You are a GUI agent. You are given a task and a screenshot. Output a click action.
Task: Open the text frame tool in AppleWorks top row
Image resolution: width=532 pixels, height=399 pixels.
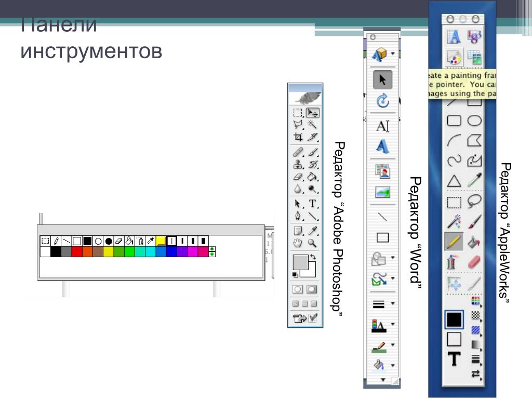pyautogui.click(x=454, y=36)
